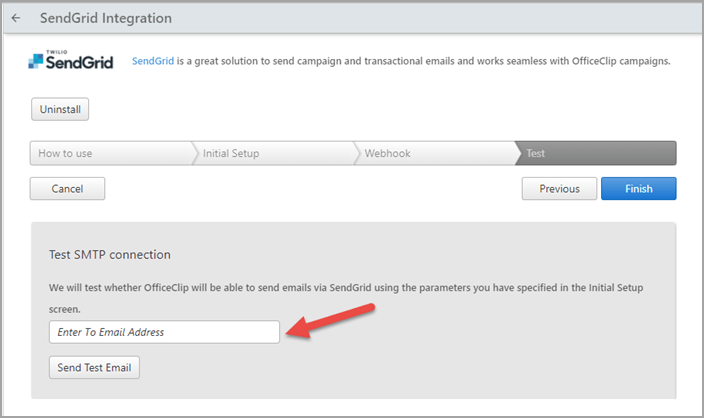Return to the Previous wizard step
The width and height of the screenshot is (704, 418).
point(559,189)
